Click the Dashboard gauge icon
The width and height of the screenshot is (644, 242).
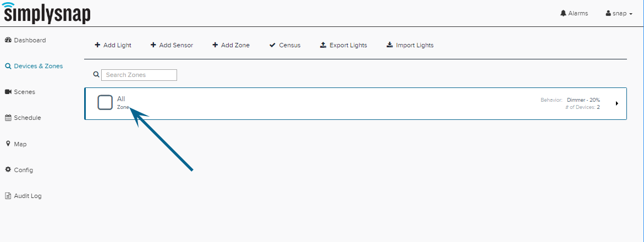[8, 40]
